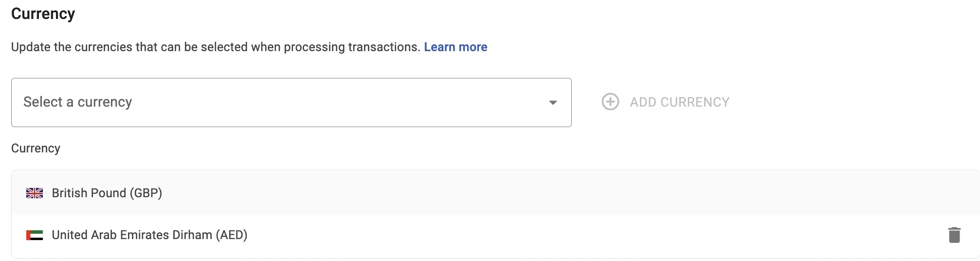Click the UAE flag icon
The width and height of the screenshot is (980, 261).
point(35,235)
